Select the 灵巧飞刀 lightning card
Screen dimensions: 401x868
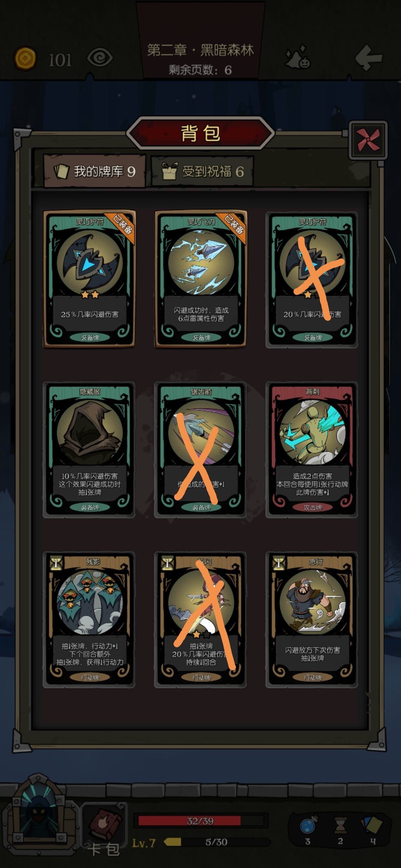[201, 279]
